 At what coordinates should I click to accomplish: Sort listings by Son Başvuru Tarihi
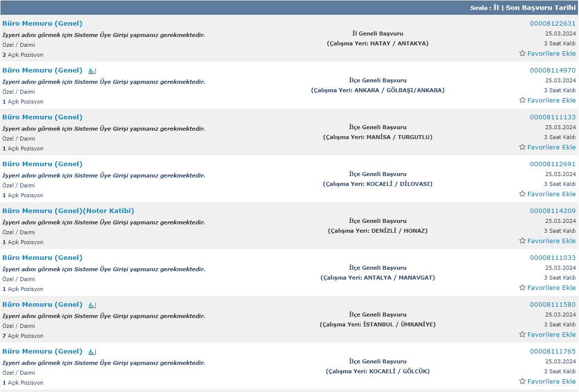540,8
